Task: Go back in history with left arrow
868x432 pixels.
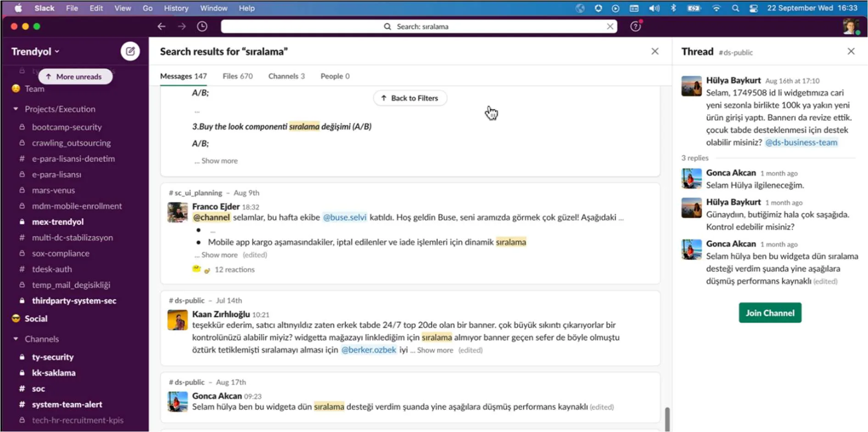Action: click(162, 27)
